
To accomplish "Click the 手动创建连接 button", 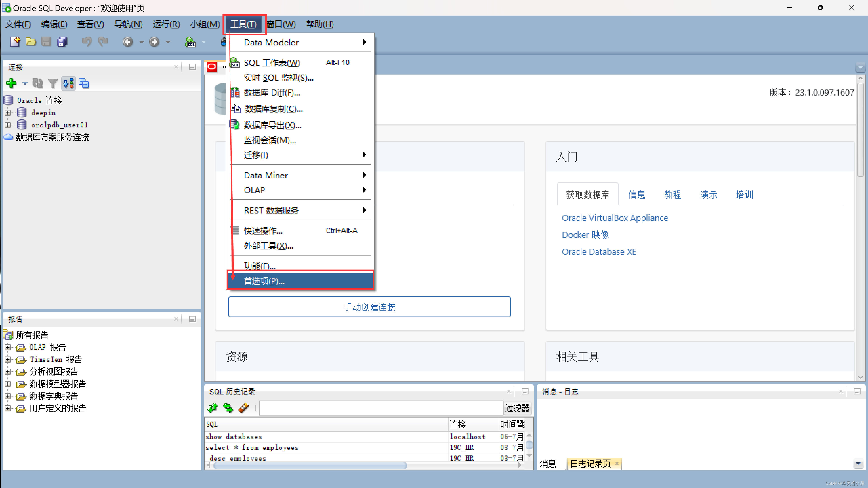I will click(x=369, y=307).
